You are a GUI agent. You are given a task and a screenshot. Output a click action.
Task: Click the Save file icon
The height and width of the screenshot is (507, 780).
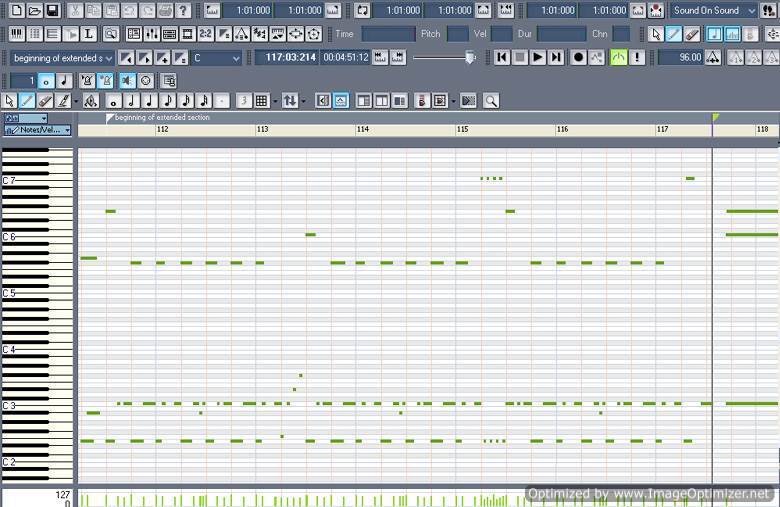(53, 10)
